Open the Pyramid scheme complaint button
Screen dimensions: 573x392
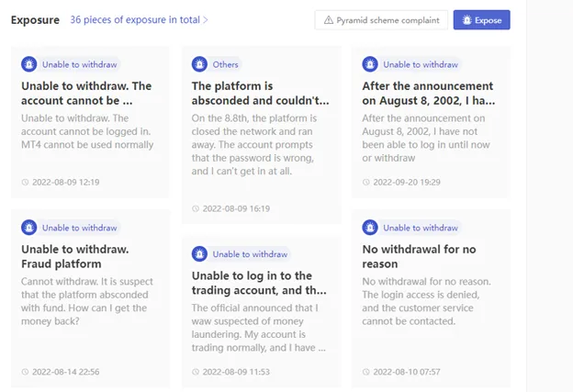381,19
